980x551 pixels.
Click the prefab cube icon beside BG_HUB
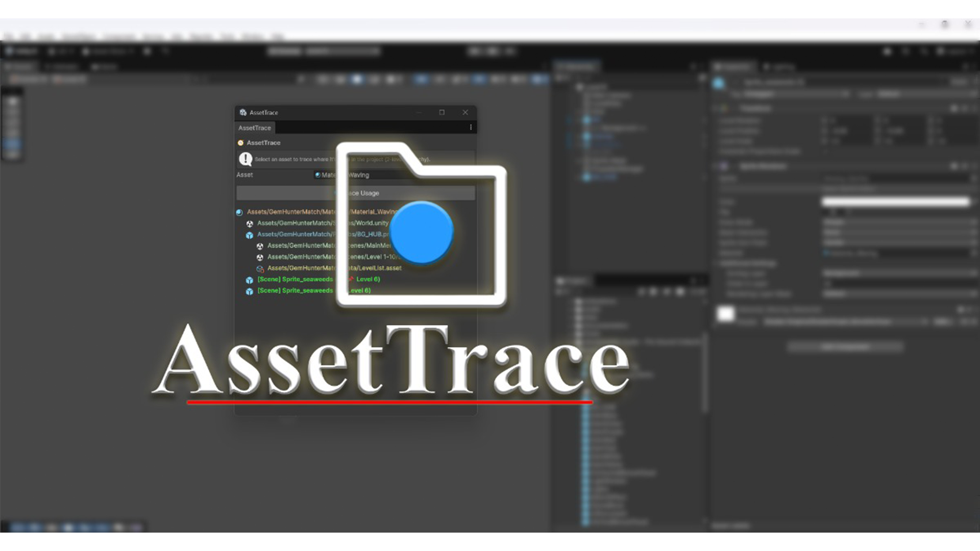[x=250, y=235]
